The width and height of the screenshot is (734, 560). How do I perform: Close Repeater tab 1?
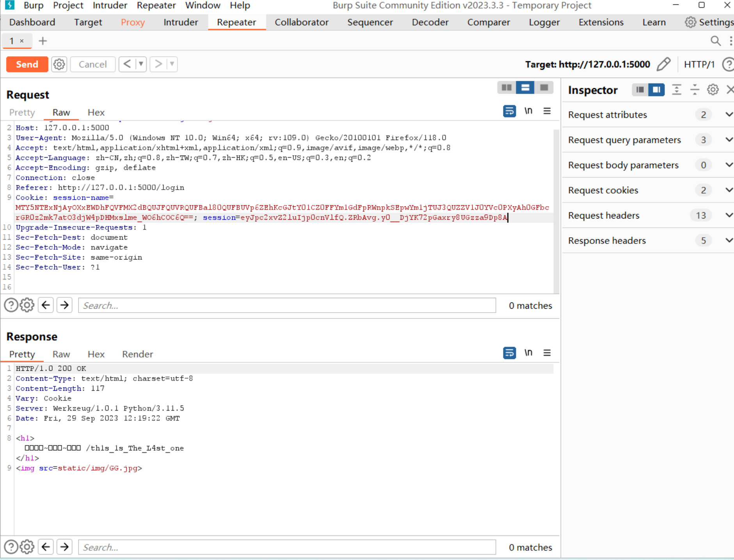(x=22, y=41)
